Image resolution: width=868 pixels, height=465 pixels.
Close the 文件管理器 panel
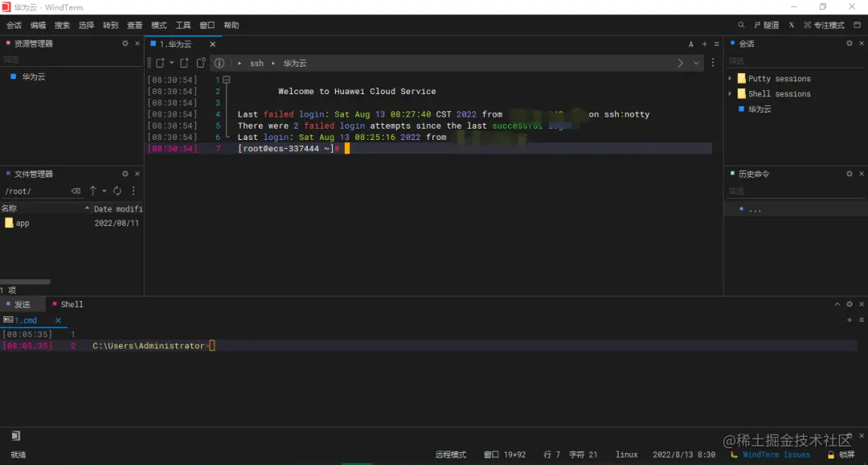[x=137, y=174]
